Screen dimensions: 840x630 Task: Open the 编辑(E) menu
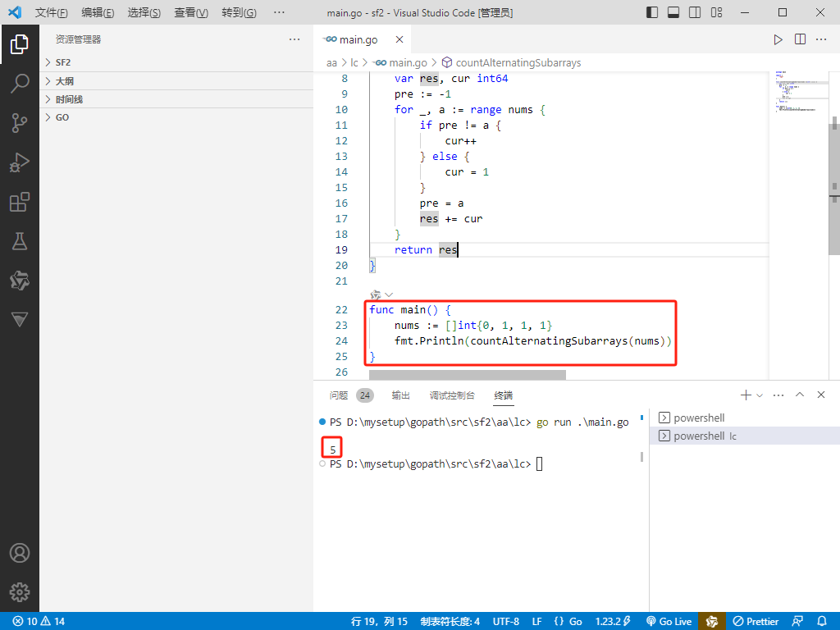[98, 12]
